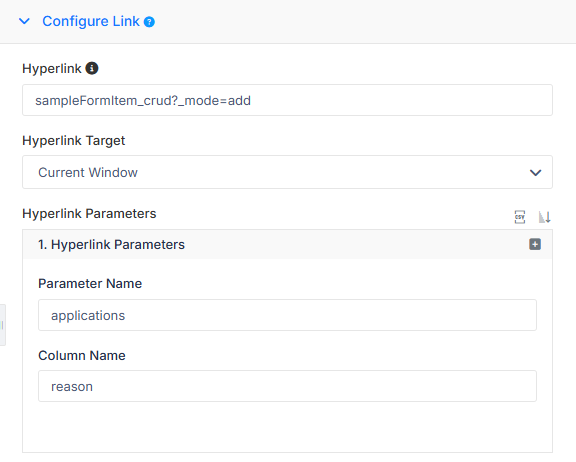
Task: Click the CSV import icon
Action: click(x=520, y=217)
